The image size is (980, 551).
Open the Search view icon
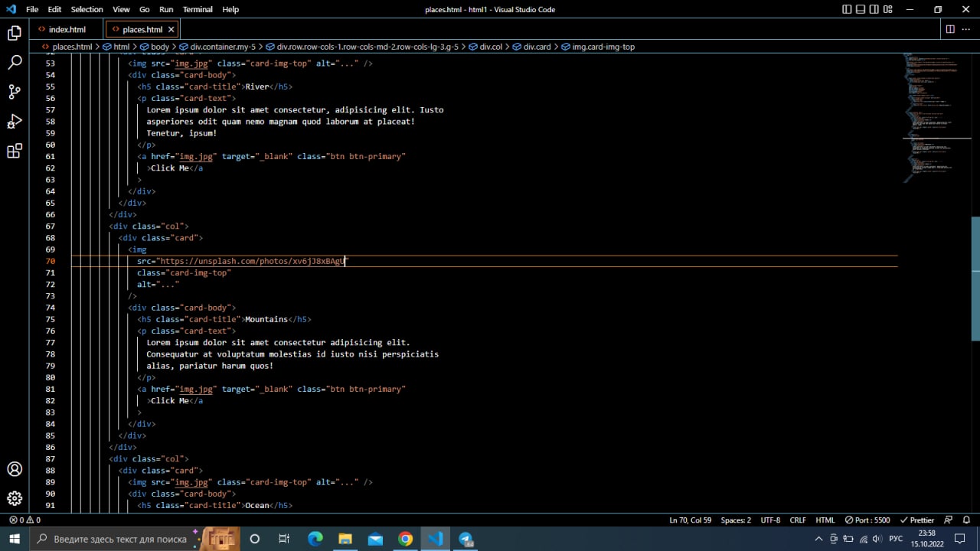[15, 63]
